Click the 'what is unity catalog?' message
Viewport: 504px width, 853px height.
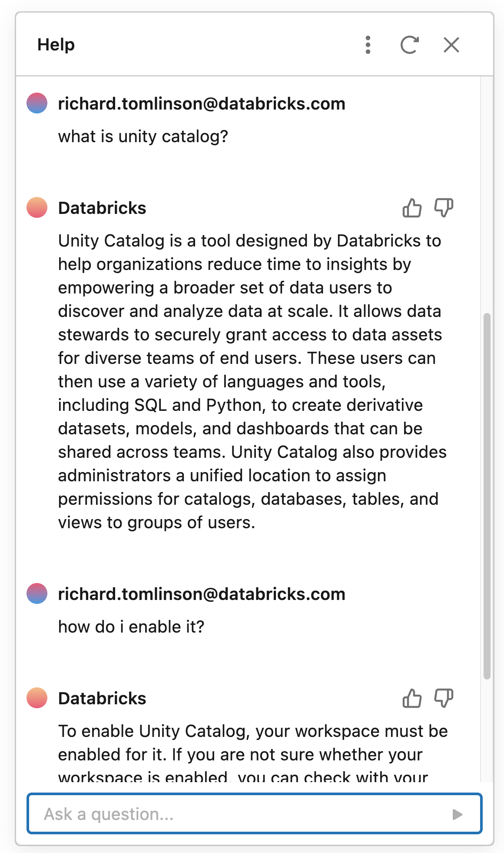(x=143, y=137)
